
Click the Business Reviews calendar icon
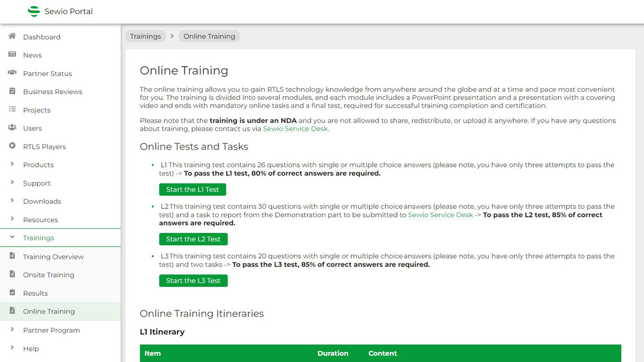click(12, 91)
